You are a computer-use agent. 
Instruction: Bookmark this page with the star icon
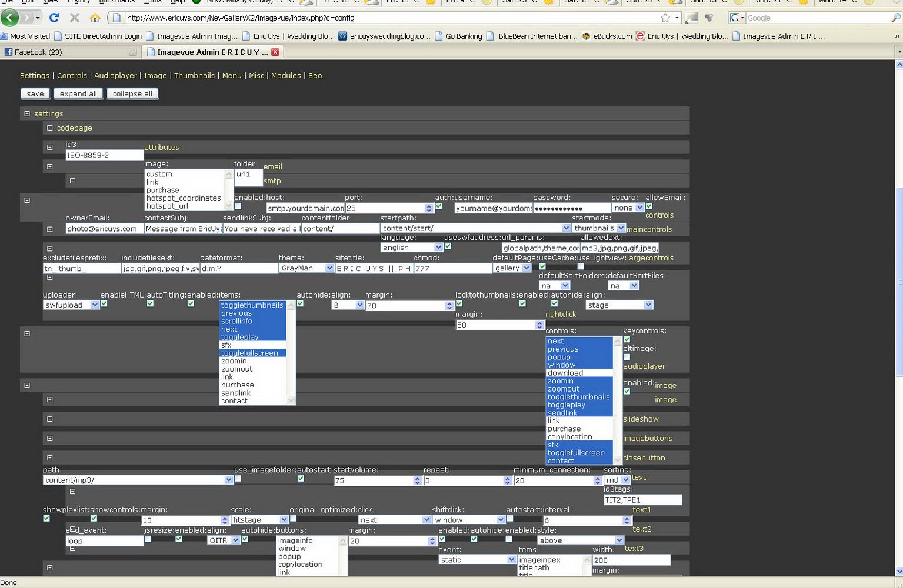tap(665, 18)
